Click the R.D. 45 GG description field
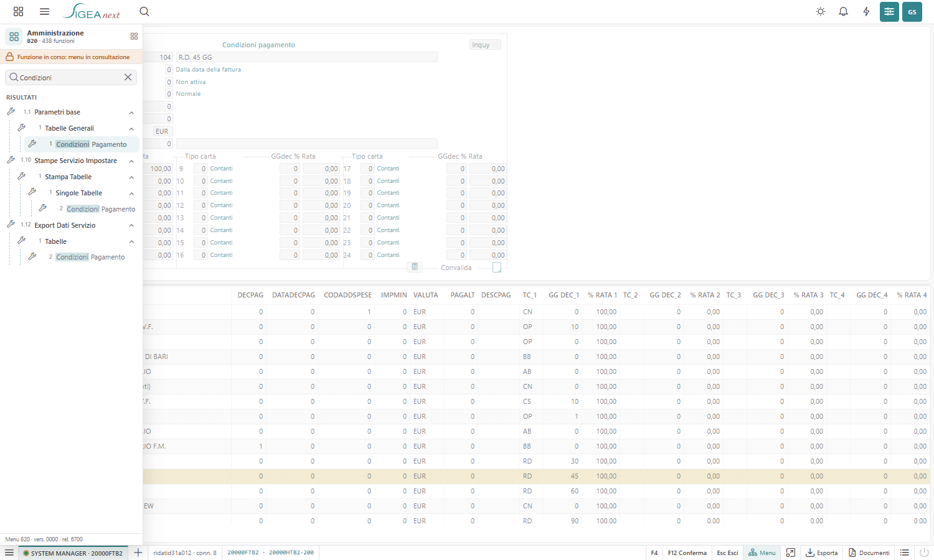Viewport: 934px width, 560px height. pyautogui.click(x=307, y=57)
